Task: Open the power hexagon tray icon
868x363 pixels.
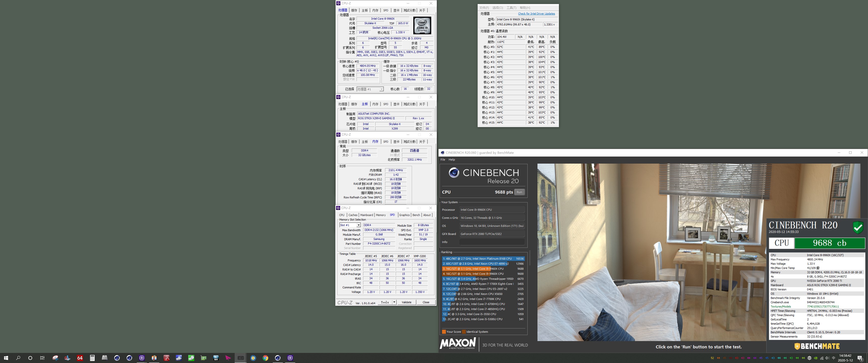Action: point(809,358)
